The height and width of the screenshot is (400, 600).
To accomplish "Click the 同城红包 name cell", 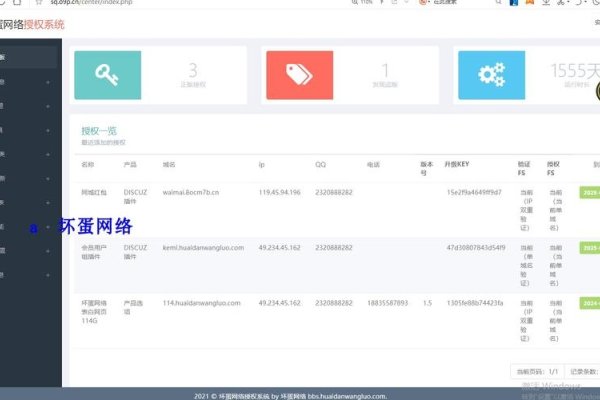I will 94,192.
